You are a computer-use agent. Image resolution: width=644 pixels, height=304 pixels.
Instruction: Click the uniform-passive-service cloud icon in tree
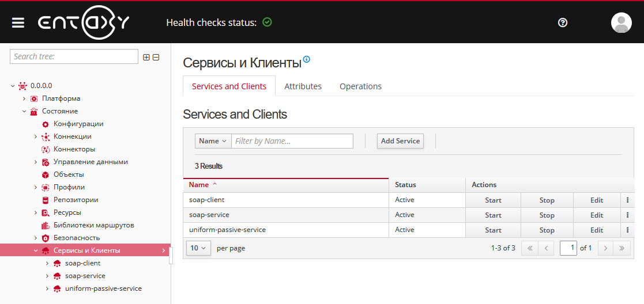coord(57,289)
